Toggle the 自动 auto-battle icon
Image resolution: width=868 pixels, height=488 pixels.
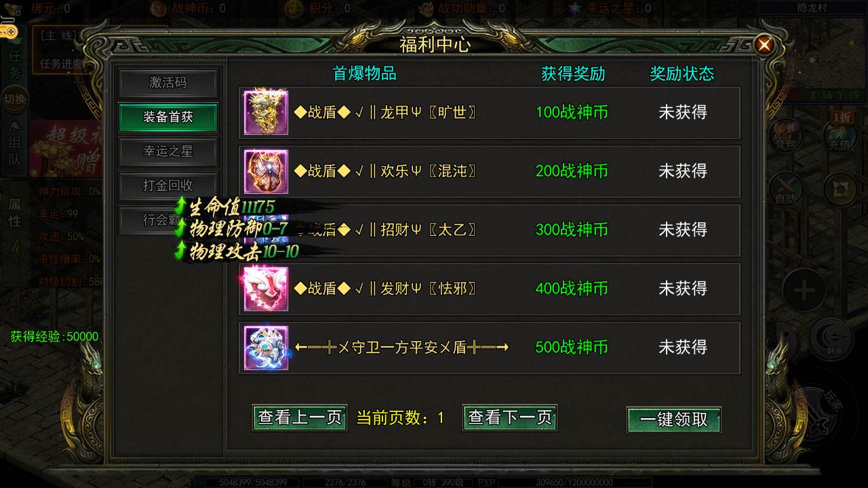coord(786,190)
